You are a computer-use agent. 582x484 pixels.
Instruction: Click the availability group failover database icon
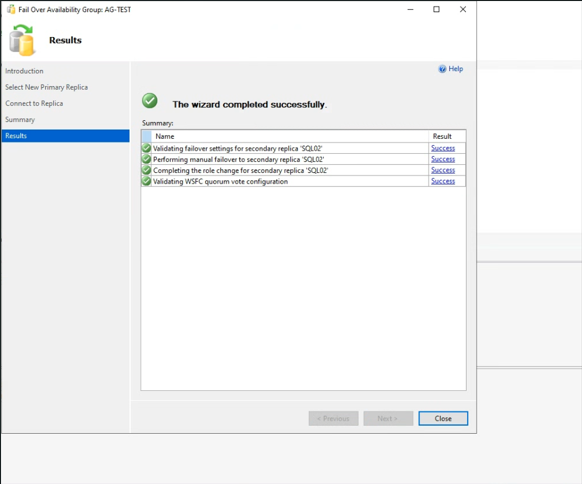(x=22, y=40)
